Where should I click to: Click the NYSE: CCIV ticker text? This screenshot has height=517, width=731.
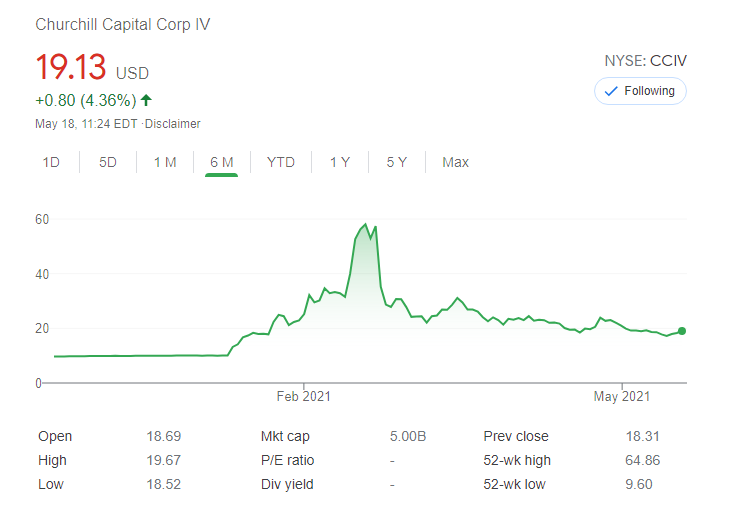(x=645, y=61)
